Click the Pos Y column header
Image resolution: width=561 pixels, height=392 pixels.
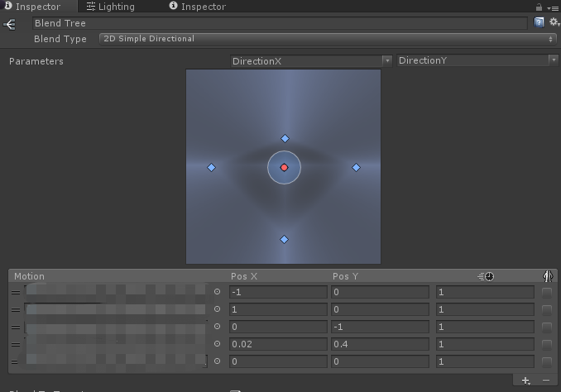[345, 276]
